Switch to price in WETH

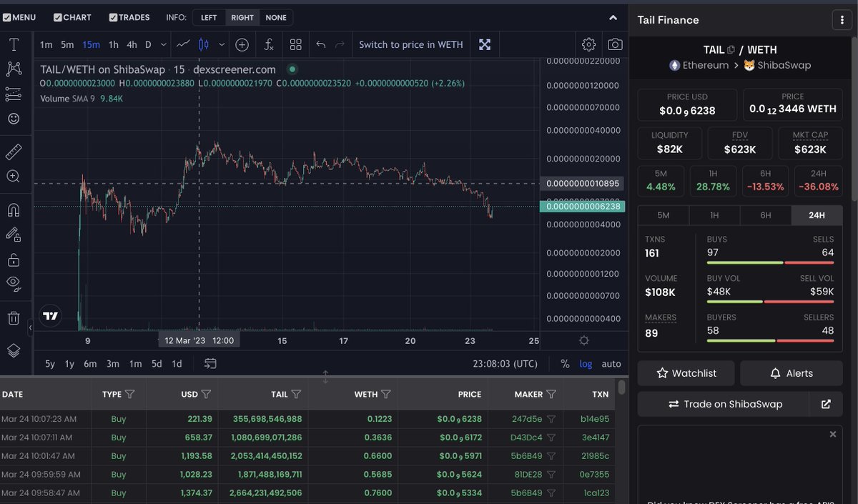coord(411,44)
